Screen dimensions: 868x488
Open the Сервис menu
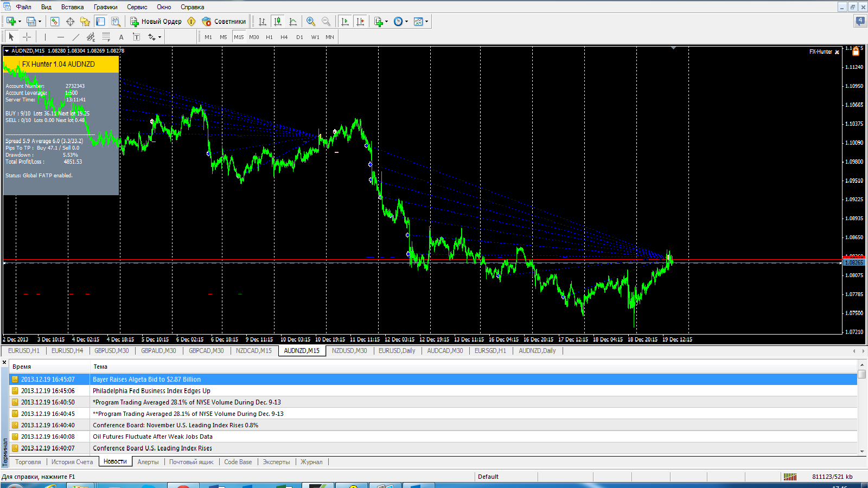coord(137,7)
